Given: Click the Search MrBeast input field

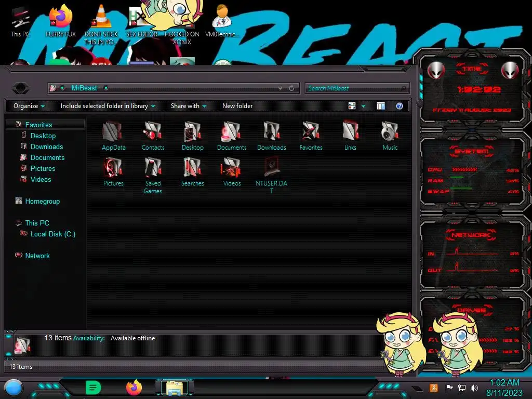Looking at the screenshot, I should pos(357,88).
